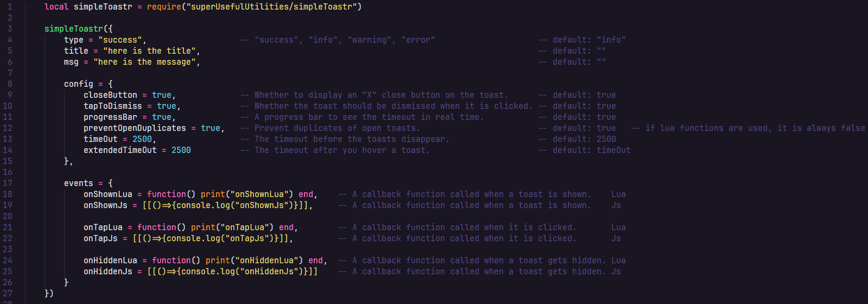Click the onTapJs property name
868x304 pixels.
point(101,238)
